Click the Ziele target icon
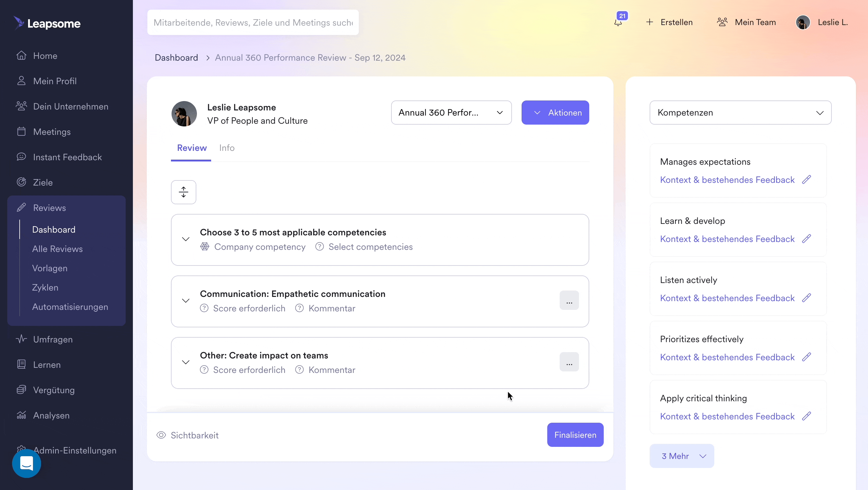The image size is (868, 490). tap(21, 182)
